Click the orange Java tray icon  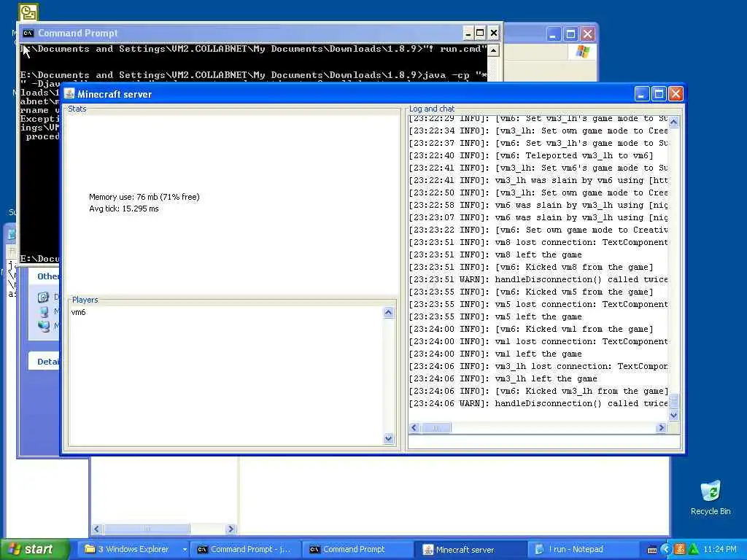(679, 550)
